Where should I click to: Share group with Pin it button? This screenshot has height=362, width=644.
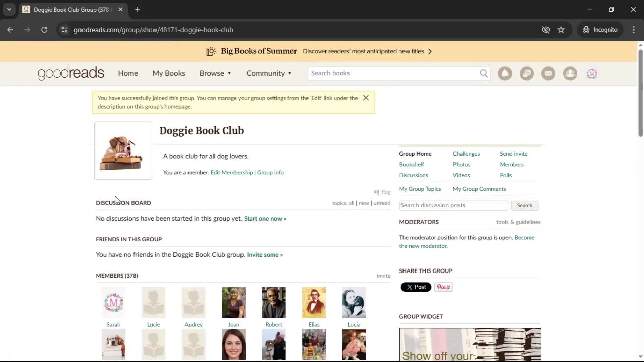click(x=443, y=287)
